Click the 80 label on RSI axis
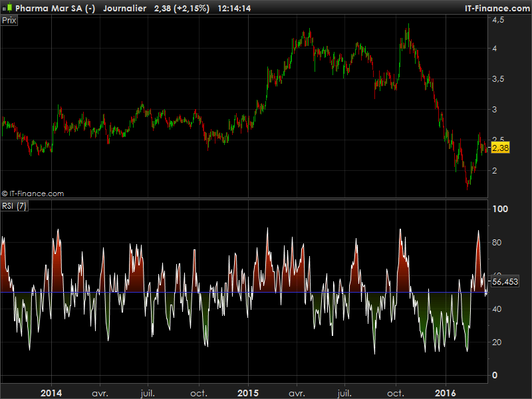Viewport: 532px width, 399px height. pos(497,242)
